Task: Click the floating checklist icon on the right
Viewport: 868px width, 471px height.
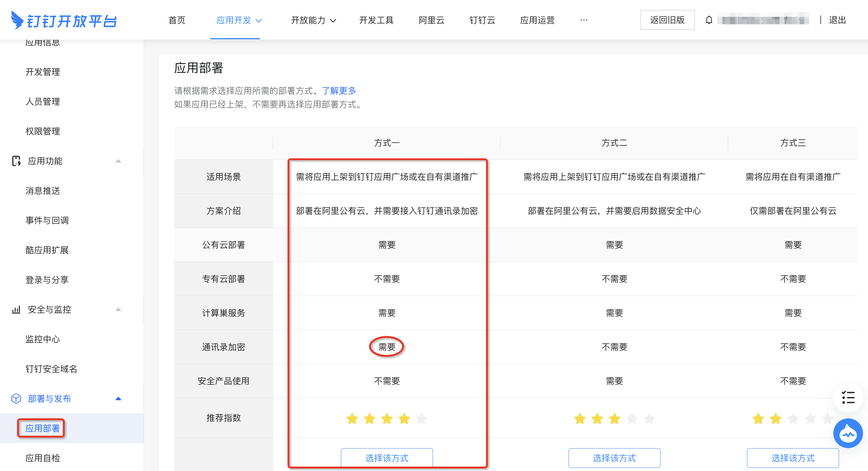Action: point(848,398)
